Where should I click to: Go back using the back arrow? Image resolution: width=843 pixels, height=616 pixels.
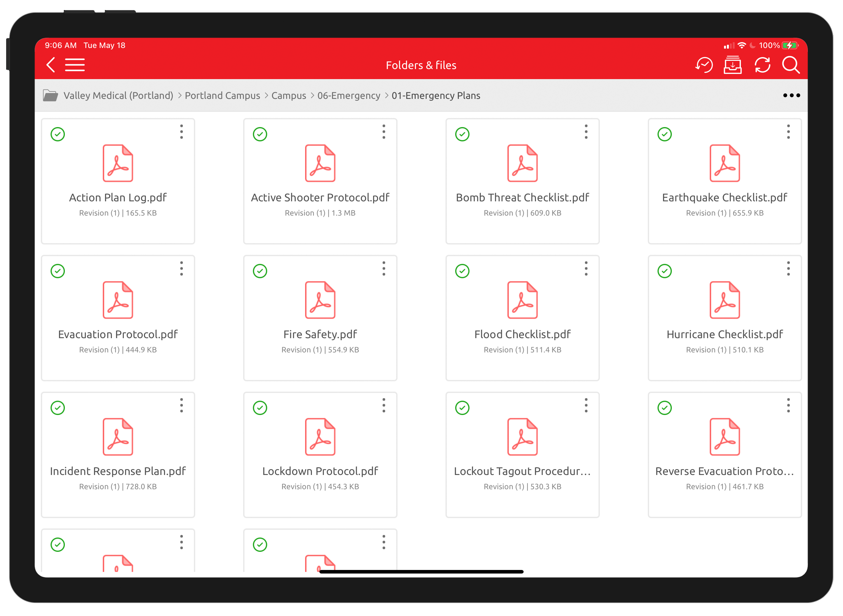point(51,65)
